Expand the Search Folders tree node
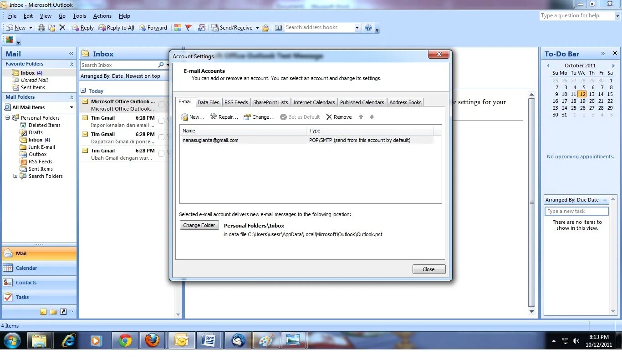This screenshot has width=622, height=364. [x=15, y=176]
